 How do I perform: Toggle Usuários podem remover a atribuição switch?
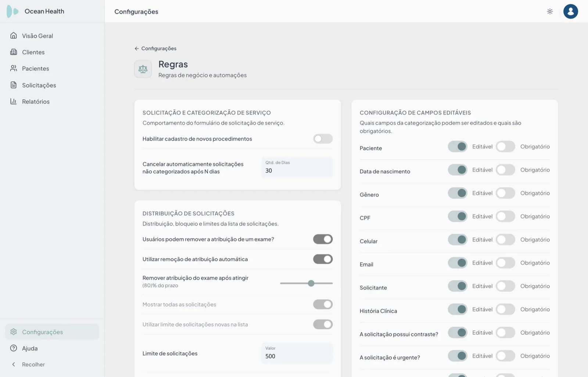323,239
